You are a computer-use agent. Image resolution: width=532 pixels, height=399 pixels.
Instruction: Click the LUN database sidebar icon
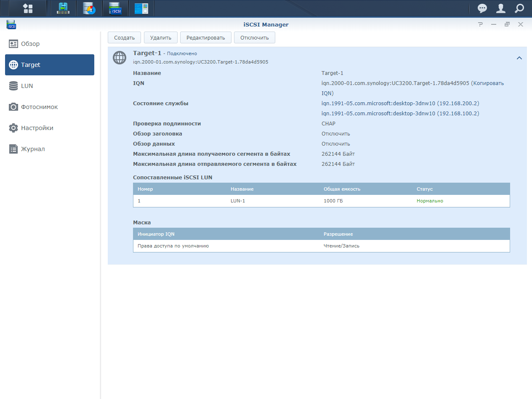point(13,86)
